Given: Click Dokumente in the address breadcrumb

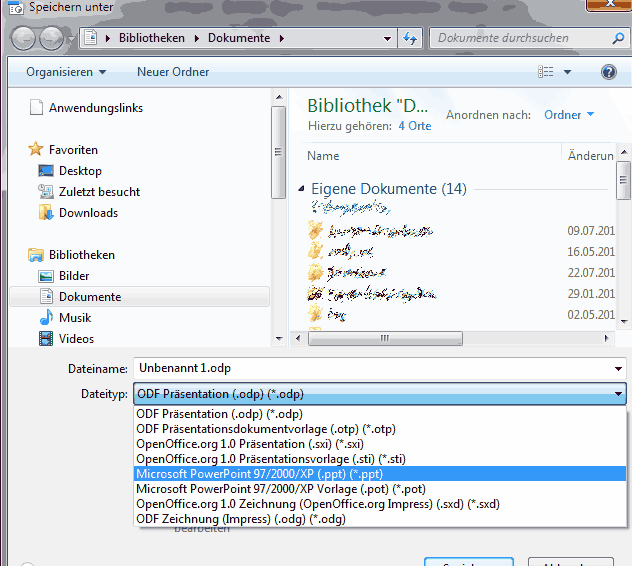Looking at the screenshot, I should click(239, 38).
